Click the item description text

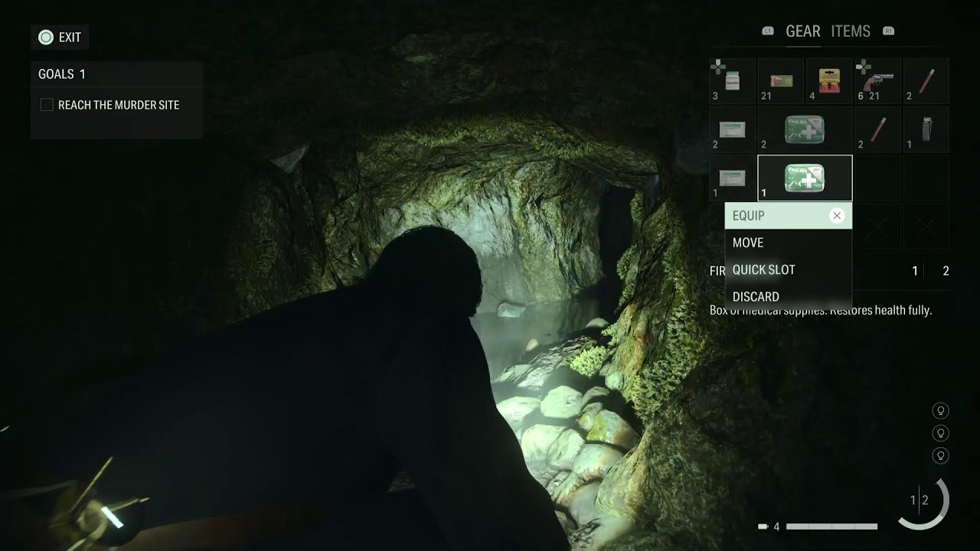[821, 311]
